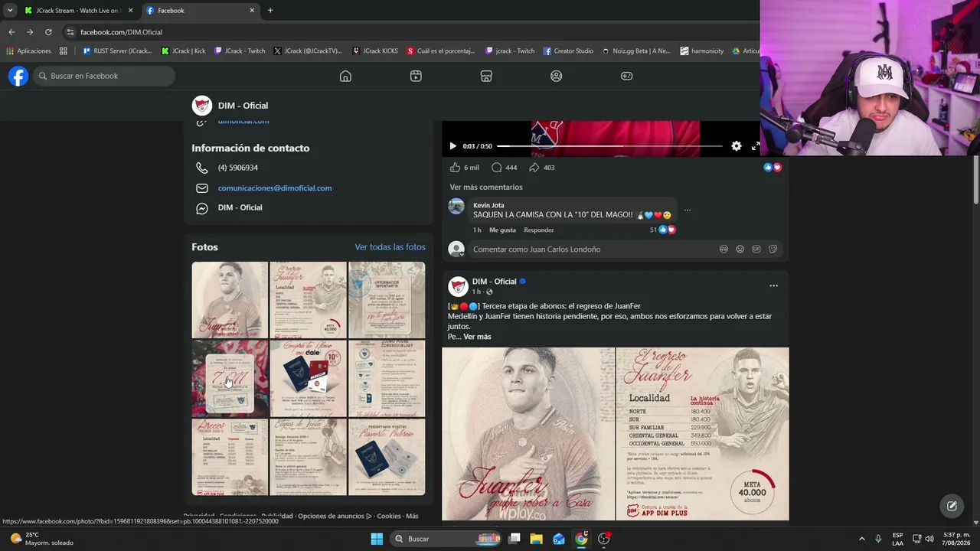The width and height of the screenshot is (980, 551).
Task: Open the Localidad prices post image
Action: pyautogui.click(x=703, y=434)
